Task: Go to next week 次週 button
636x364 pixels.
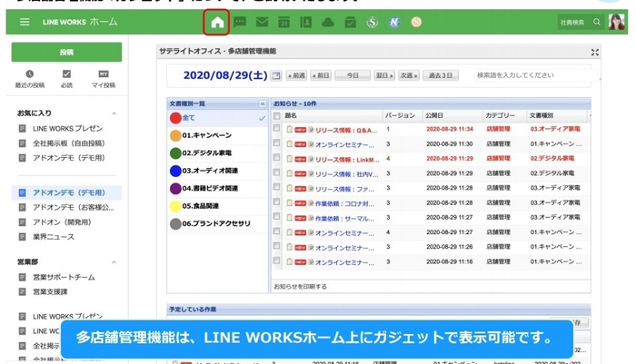Action: [409, 75]
